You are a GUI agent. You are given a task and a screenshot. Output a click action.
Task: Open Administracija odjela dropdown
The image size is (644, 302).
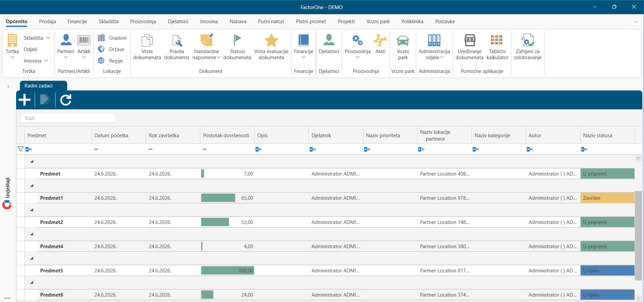[x=434, y=47]
